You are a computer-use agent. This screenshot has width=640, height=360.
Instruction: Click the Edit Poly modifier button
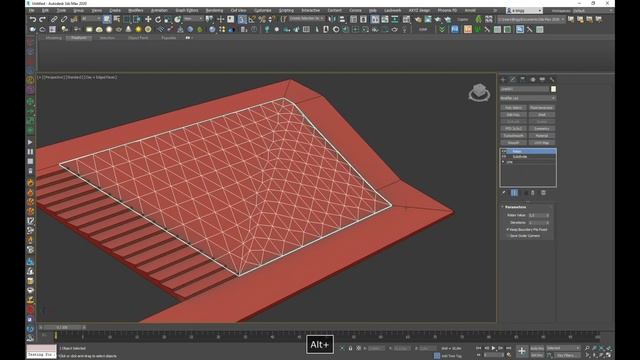point(513,115)
